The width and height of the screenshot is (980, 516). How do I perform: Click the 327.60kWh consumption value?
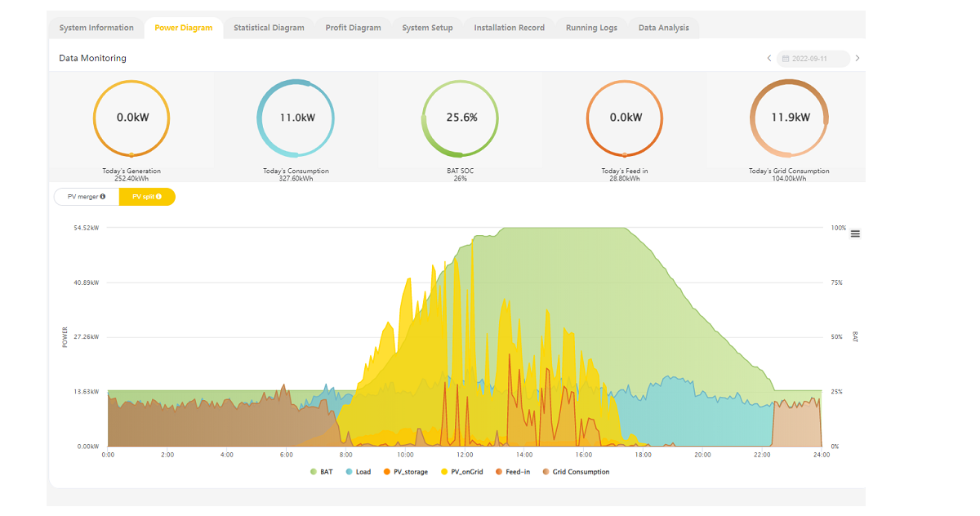[296, 178]
